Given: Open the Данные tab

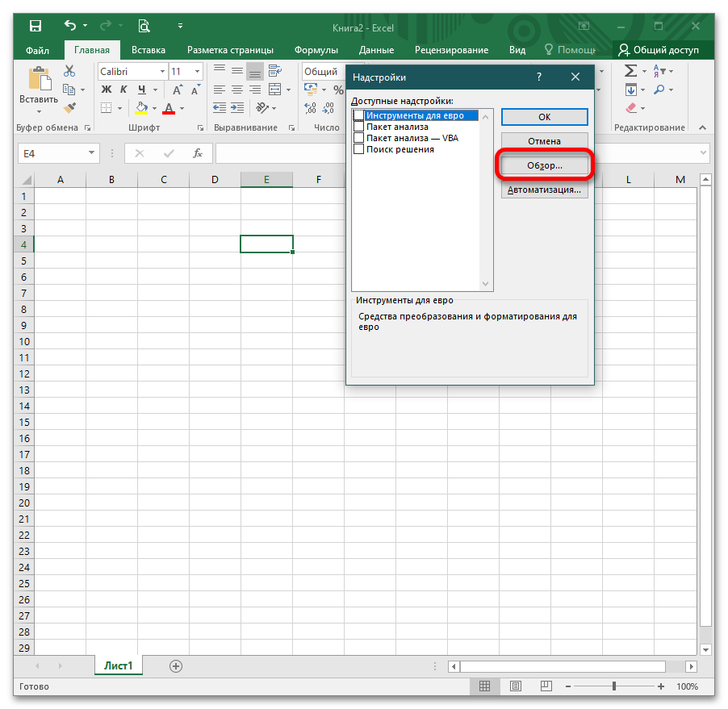Looking at the screenshot, I should (376, 50).
